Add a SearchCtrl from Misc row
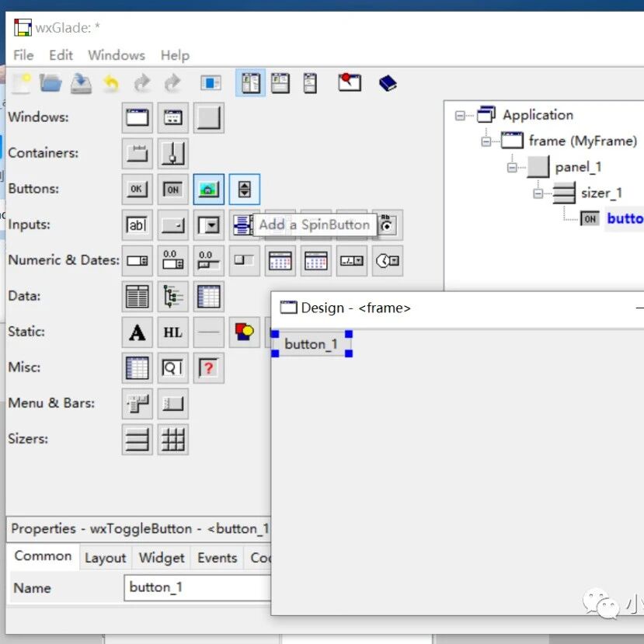Viewport: 644px width, 644px height. (x=173, y=368)
